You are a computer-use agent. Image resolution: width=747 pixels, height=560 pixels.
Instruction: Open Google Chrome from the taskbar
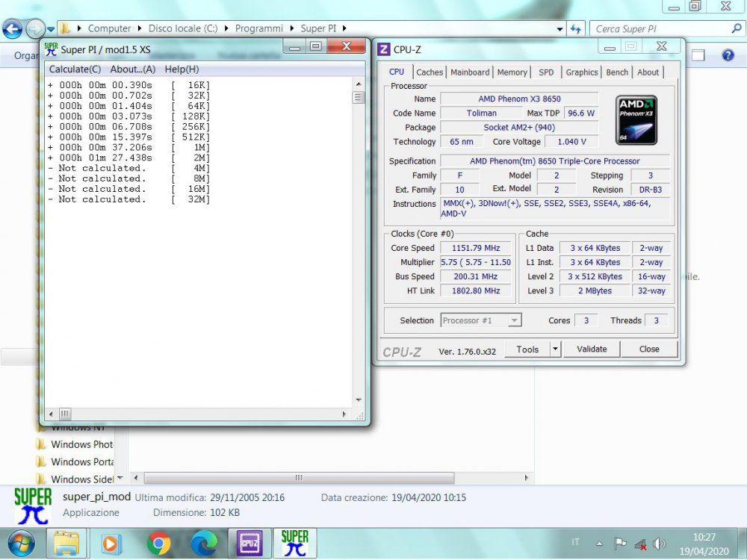tap(158, 543)
